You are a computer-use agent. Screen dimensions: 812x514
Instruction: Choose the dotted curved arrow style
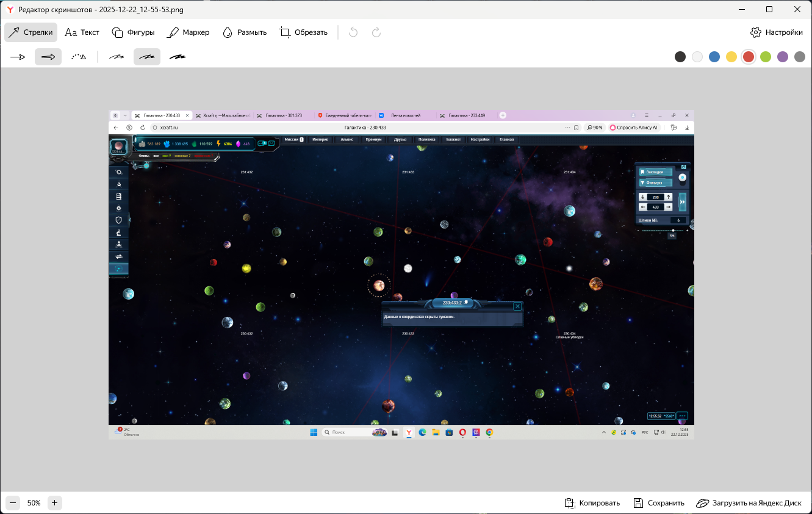coord(79,57)
